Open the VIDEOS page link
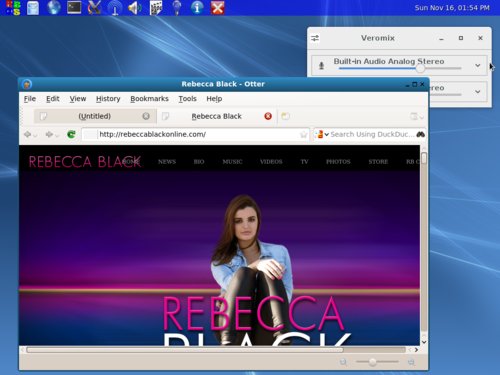500x375 pixels. (271, 162)
